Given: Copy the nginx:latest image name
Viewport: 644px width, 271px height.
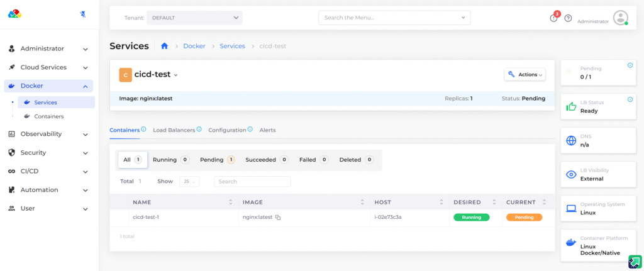Looking at the screenshot, I should coord(278,218).
